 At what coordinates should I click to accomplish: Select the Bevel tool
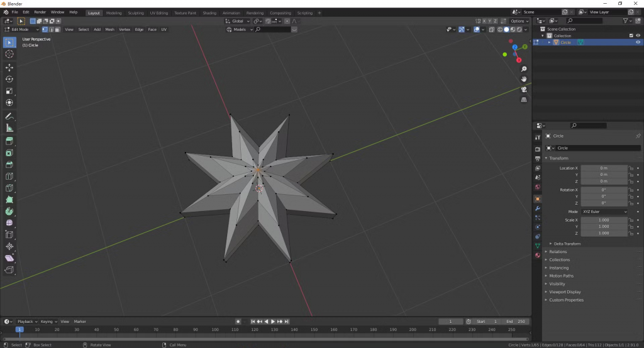tap(9, 165)
